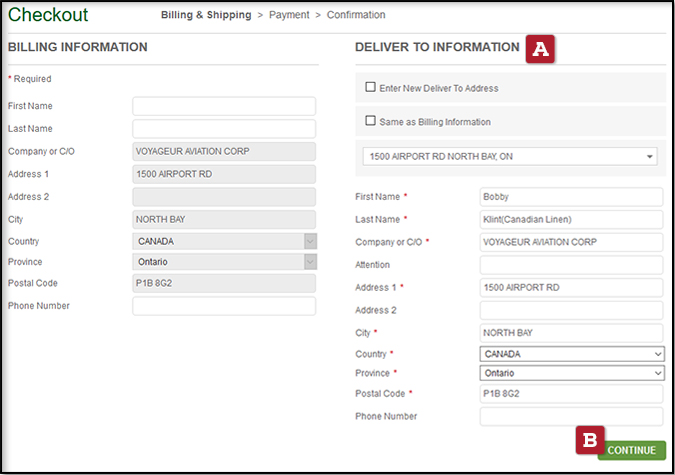
Task: Expand the billing Country dropdown
Action: coord(224,241)
